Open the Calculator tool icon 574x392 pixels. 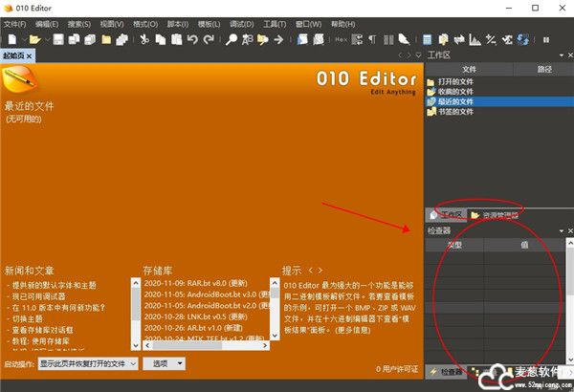pyautogui.click(x=427, y=39)
